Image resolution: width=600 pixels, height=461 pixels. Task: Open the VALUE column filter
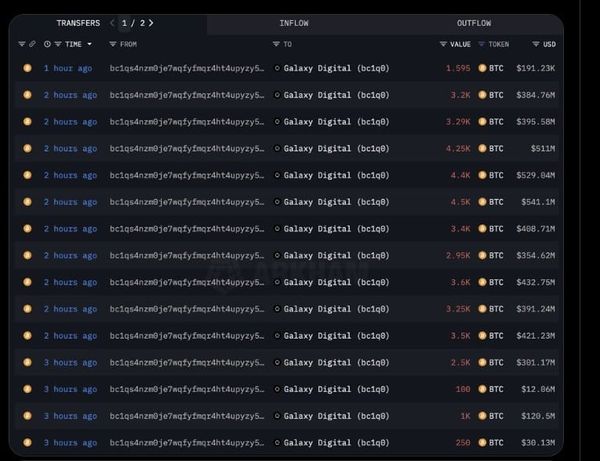(x=443, y=44)
